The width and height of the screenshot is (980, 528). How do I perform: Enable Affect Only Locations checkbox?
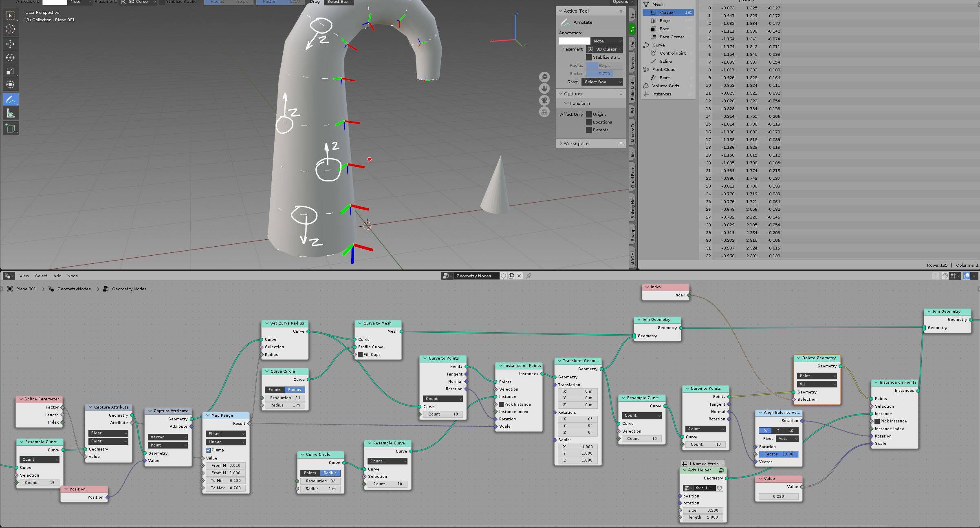point(589,122)
